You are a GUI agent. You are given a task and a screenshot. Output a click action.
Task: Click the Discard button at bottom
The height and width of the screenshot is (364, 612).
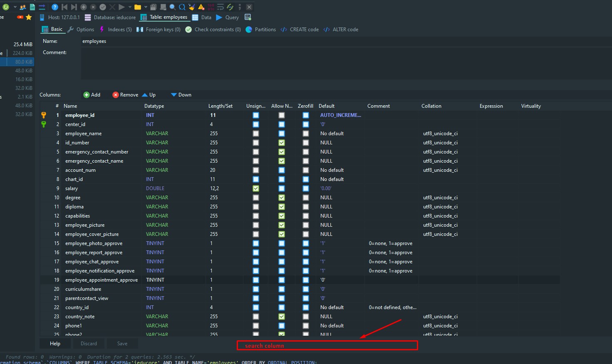click(89, 344)
